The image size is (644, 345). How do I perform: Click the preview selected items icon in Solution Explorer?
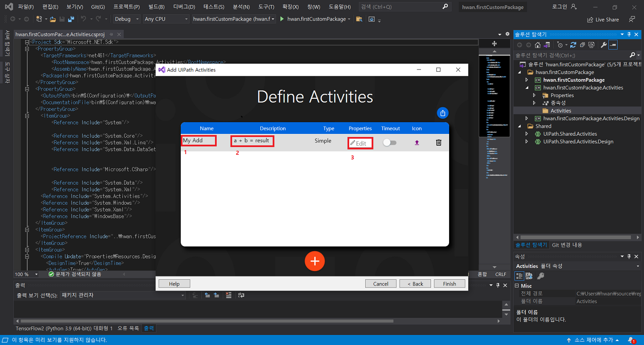[613, 45]
